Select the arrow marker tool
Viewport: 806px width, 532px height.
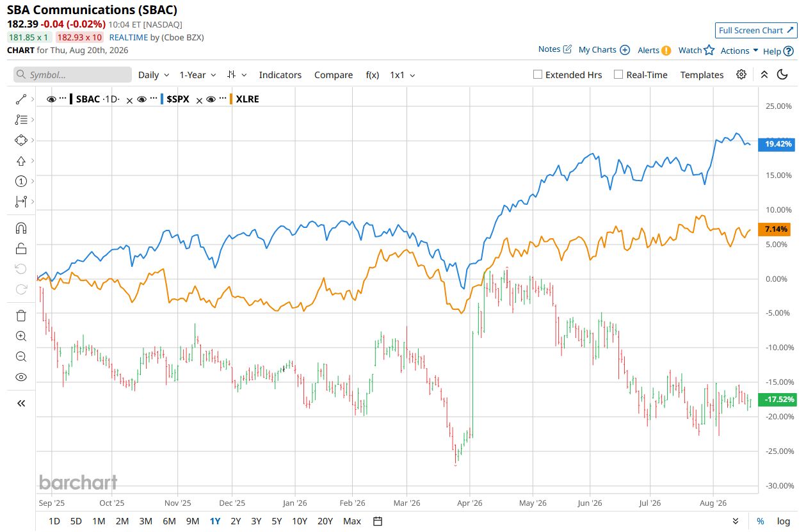pyautogui.click(x=20, y=161)
